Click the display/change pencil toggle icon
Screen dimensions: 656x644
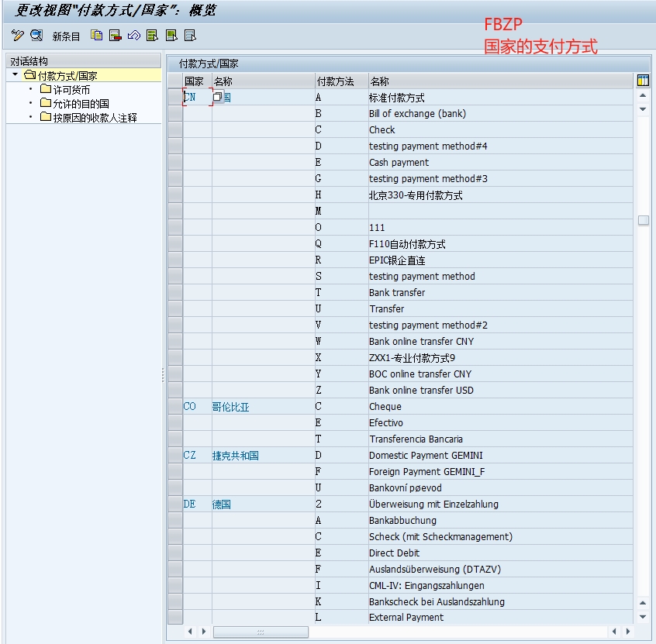coord(18,36)
